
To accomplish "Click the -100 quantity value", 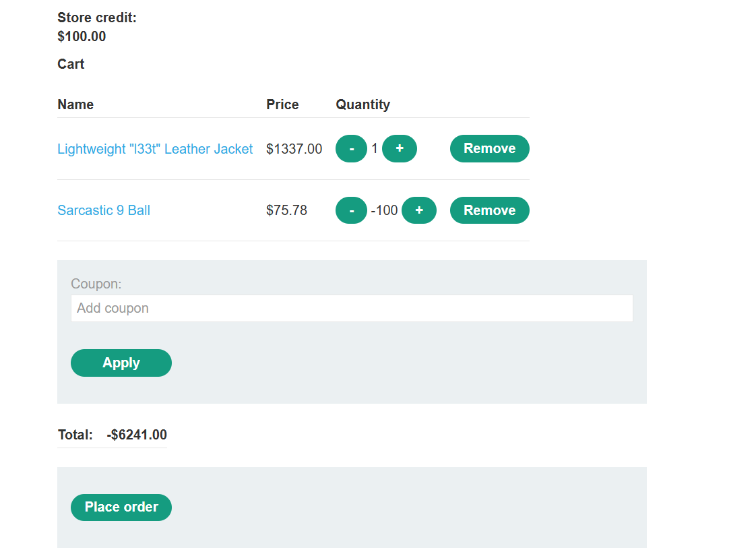I will tap(385, 210).
